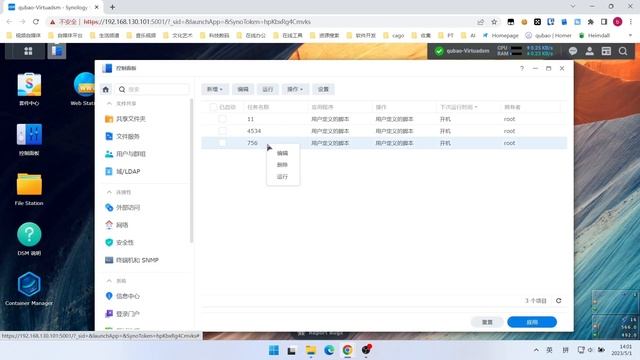Open File Explorer from the Windows taskbar

coord(311,350)
